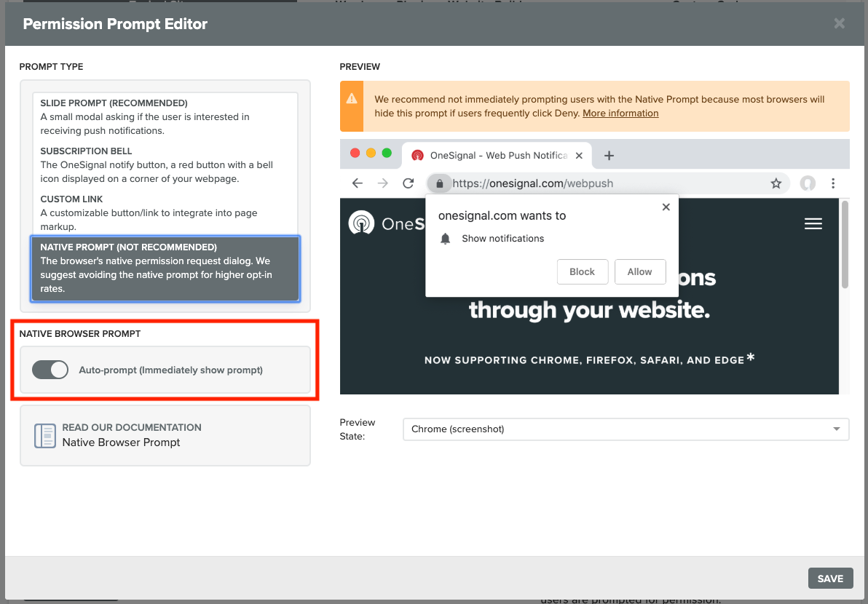Click Block in the preview notification dialog

pyautogui.click(x=583, y=271)
